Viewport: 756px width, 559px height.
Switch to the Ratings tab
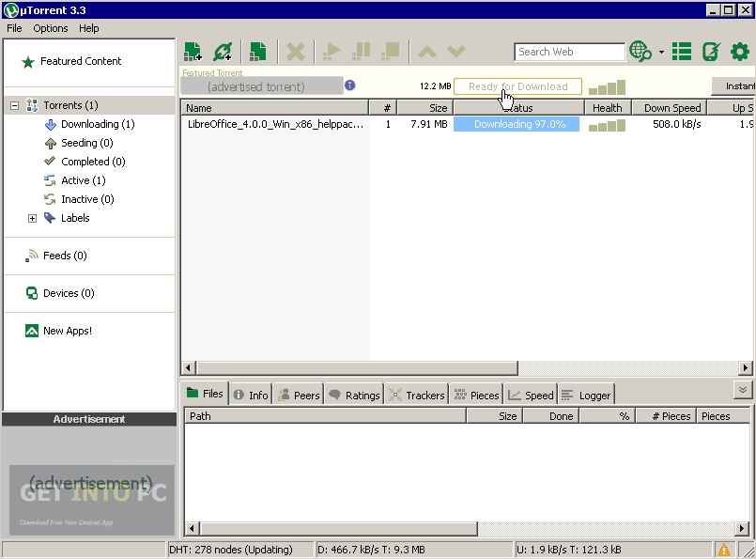tap(354, 395)
